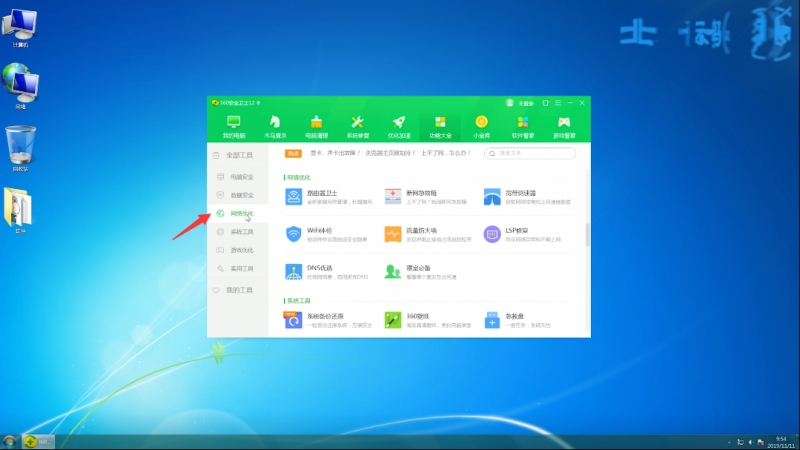This screenshot has height=450, width=800.
Task: Click the tool list vertical scrollbar
Action: click(588, 234)
